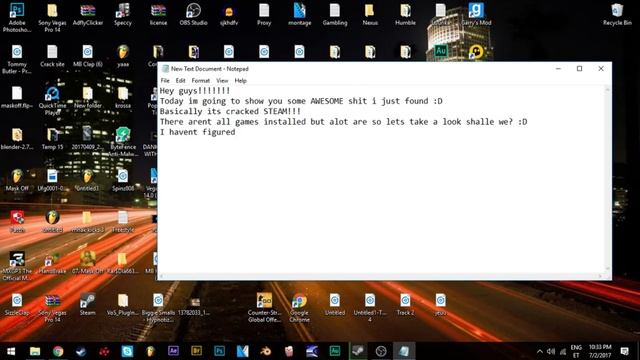Select the Gambling file icon
Viewport: 640px width, 360px height.
pyautogui.click(x=335, y=14)
